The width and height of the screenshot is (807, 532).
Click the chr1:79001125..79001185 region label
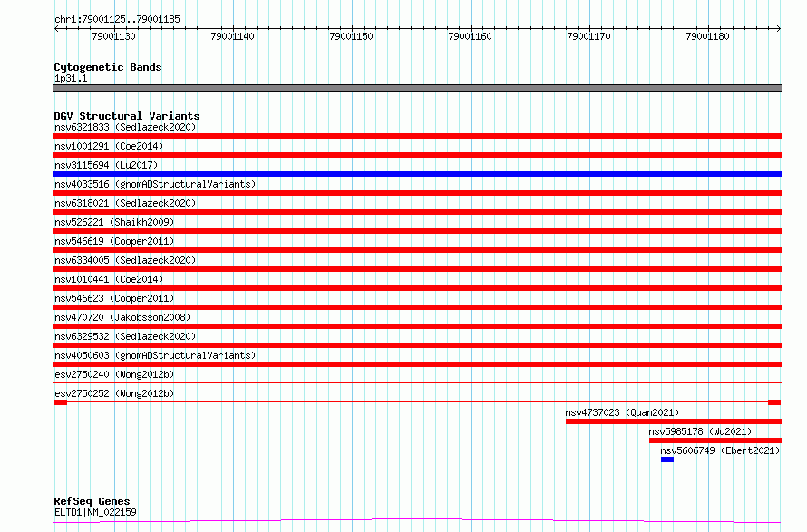tap(117, 19)
